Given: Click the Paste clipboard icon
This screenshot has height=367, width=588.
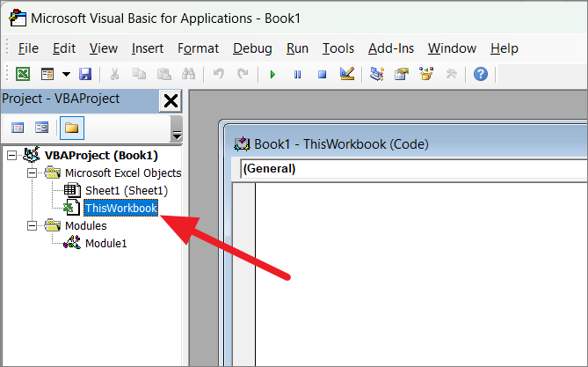Looking at the screenshot, I should click(163, 74).
